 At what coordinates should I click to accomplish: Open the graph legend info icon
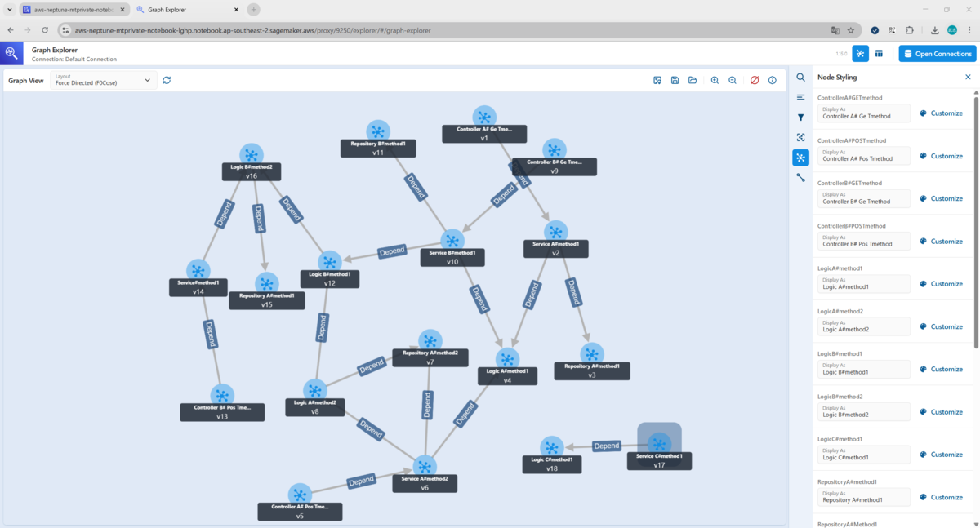[772, 80]
